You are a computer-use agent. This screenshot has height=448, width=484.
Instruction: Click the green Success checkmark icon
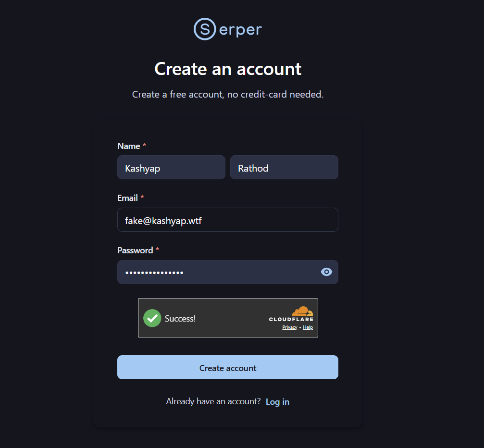[152, 318]
